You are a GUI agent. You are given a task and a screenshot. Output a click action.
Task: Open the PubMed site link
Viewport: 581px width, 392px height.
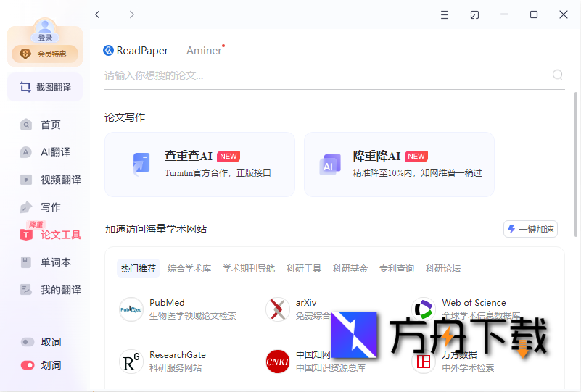[x=167, y=303]
